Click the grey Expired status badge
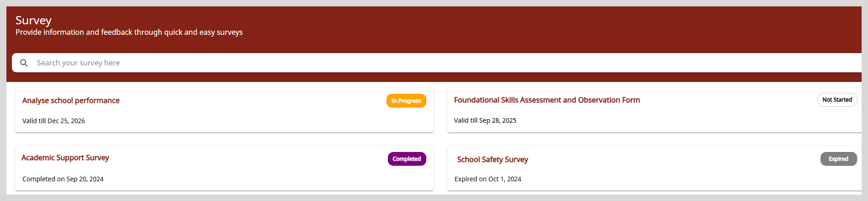This screenshot has width=868, height=201. click(x=838, y=159)
